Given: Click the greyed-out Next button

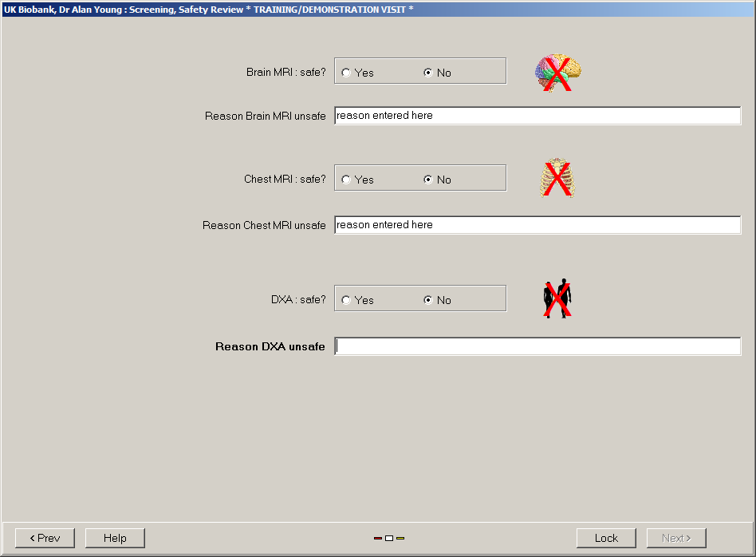Looking at the screenshot, I should point(675,538).
